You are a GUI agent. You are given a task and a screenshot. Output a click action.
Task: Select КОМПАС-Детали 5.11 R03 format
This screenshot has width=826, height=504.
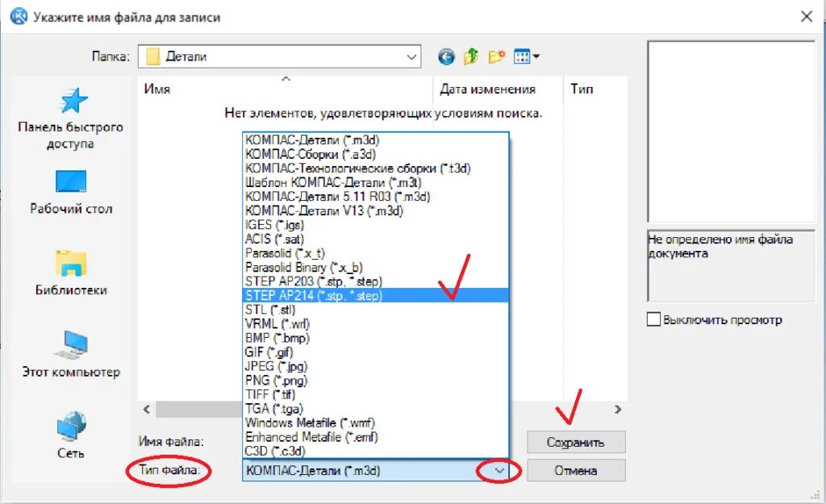pos(376,197)
